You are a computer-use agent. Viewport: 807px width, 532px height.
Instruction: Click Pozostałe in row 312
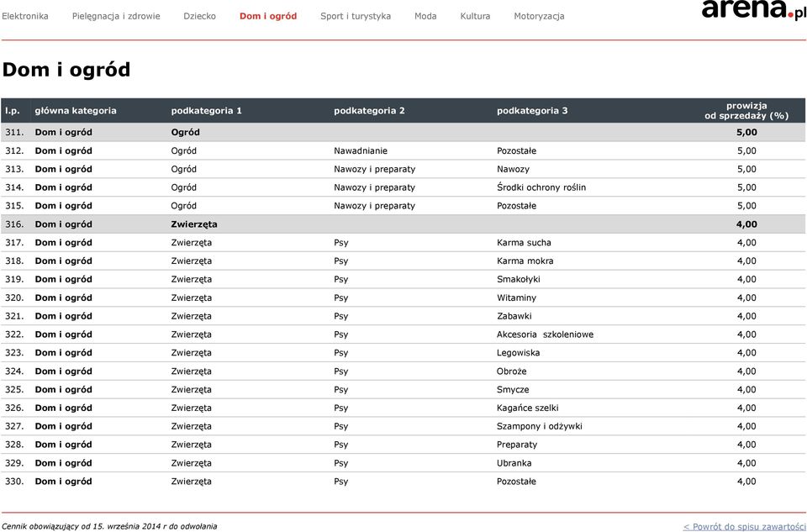click(x=516, y=150)
